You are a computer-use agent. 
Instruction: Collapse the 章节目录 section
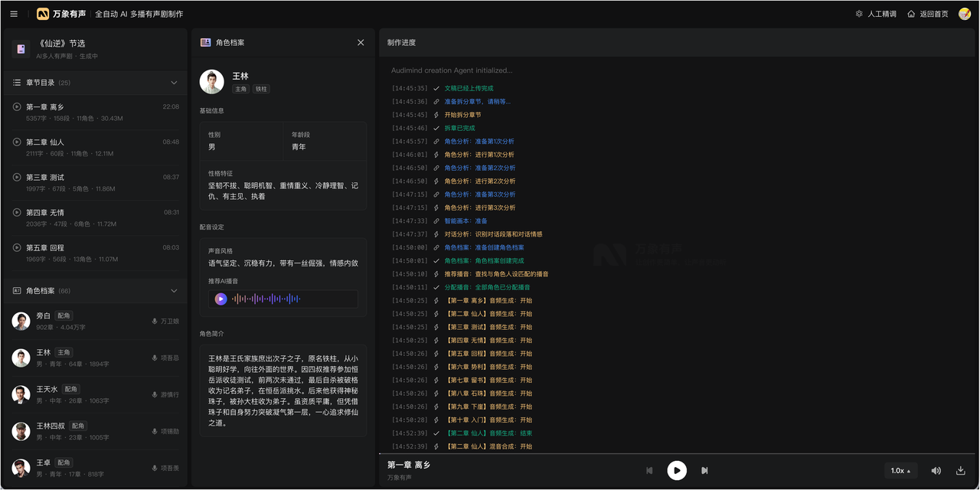point(174,83)
